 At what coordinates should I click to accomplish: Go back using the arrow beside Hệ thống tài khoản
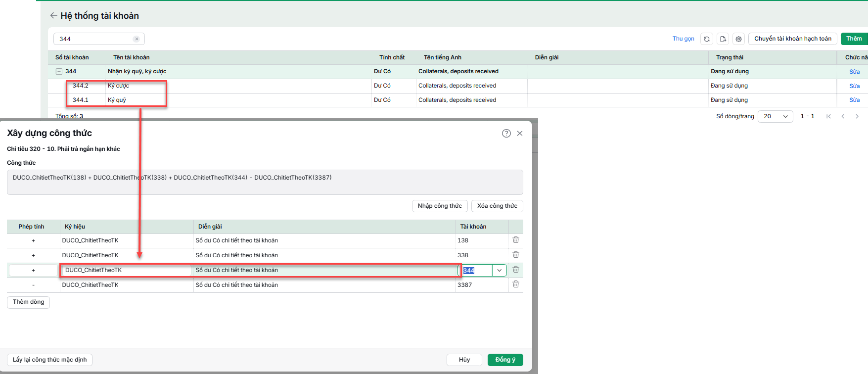point(53,15)
